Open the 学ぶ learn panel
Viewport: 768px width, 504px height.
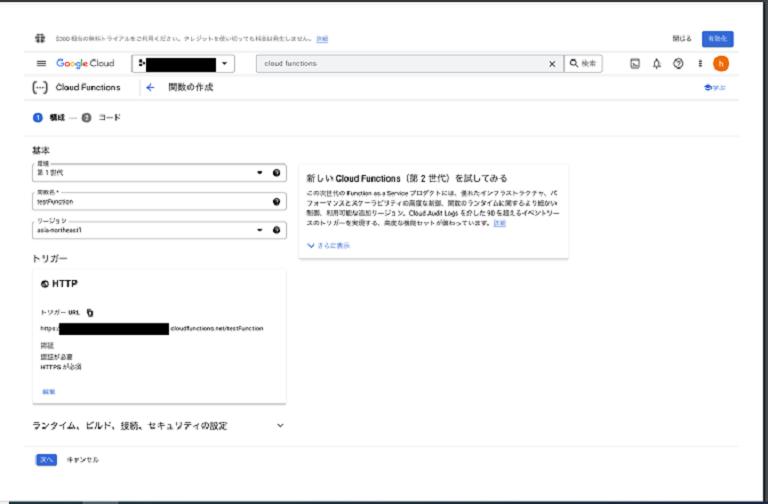715,88
